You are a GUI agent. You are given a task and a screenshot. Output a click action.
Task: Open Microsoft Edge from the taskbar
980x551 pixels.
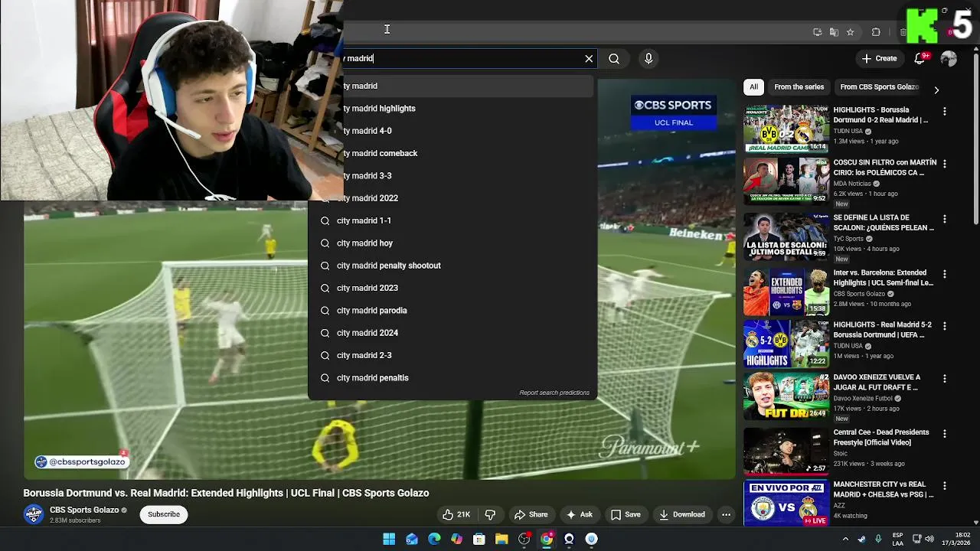[x=434, y=539]
